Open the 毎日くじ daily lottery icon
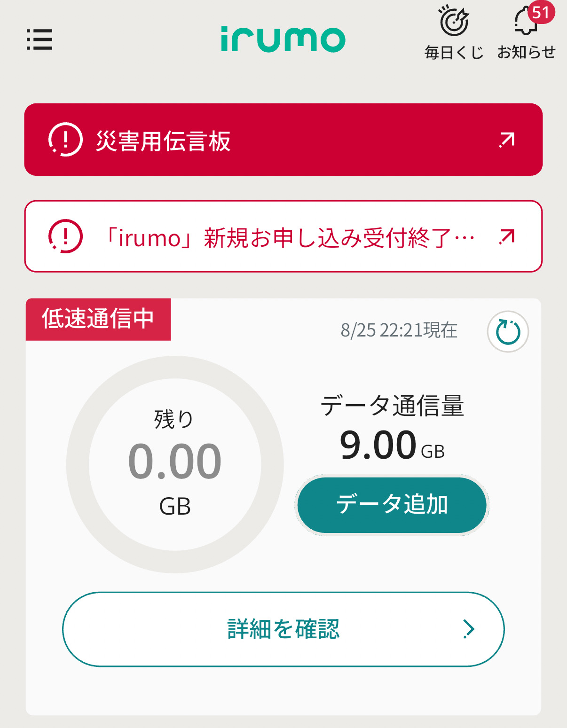Viewport: 567px width, 728px height. (x=454, y=22)
